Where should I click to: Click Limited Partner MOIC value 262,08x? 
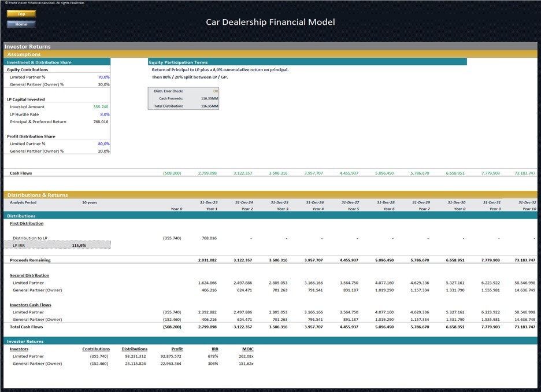tap(246, 357)
